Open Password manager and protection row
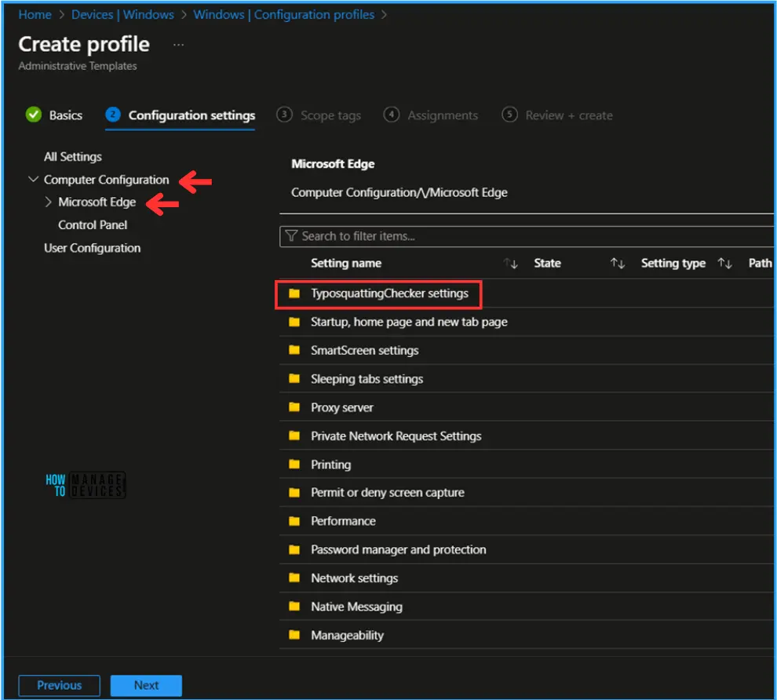Screen dimensions: 777x700 (527, 549)
